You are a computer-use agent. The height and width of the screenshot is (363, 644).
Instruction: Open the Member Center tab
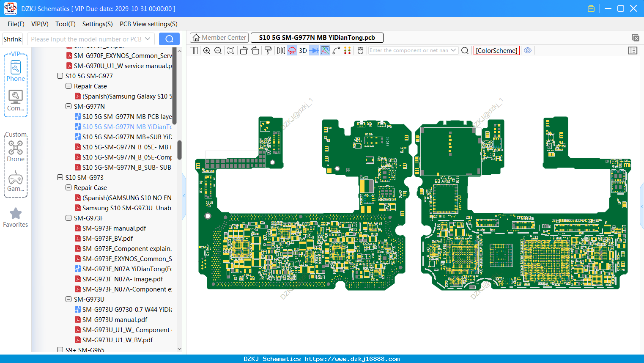click(219, 38)
